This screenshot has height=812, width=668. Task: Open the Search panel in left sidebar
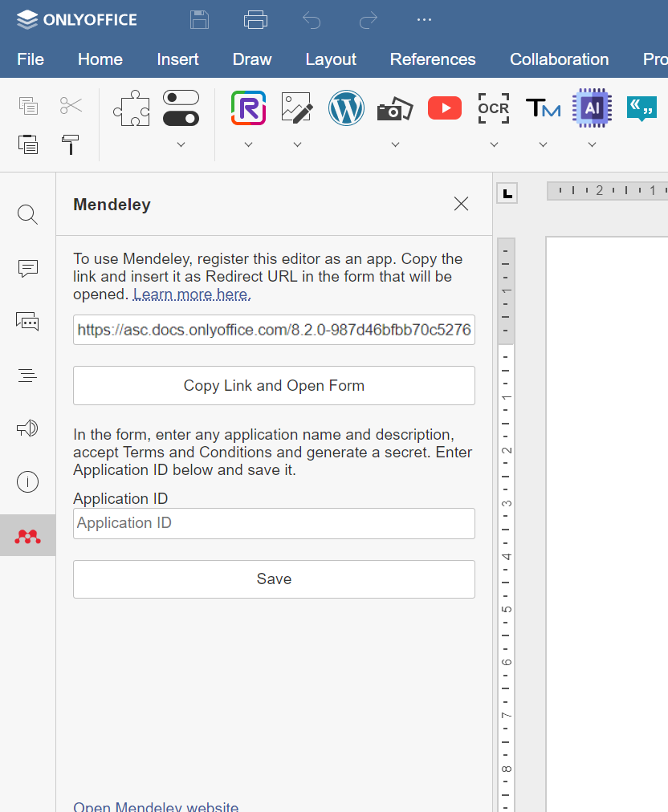[28, 214]
